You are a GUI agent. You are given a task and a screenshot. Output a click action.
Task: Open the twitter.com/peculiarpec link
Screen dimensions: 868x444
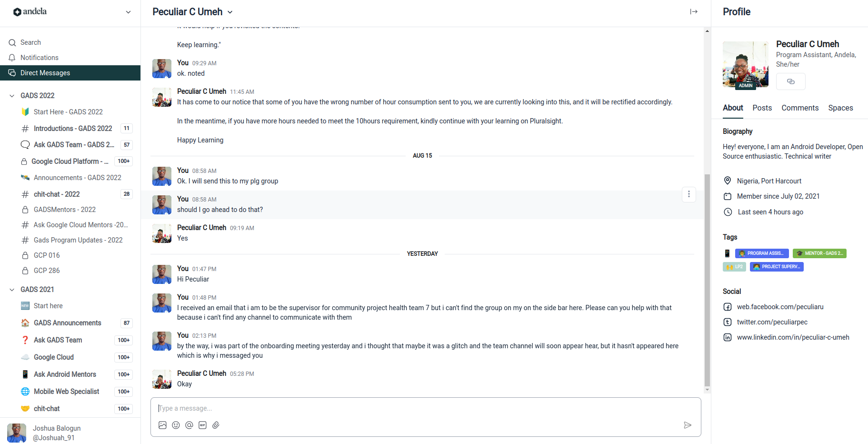pos(772,322)
